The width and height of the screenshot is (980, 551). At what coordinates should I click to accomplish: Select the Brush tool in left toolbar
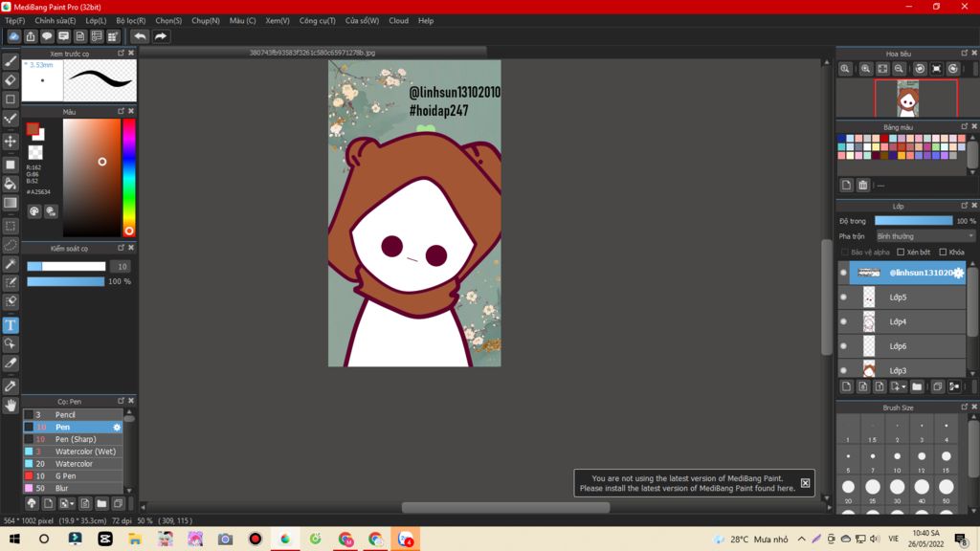pos(11,61)
